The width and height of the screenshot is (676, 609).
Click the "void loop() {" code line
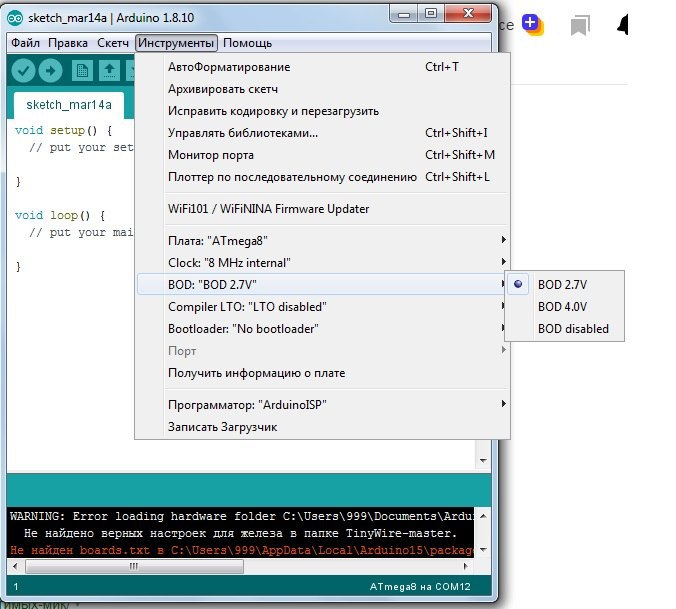pos(60,215)
